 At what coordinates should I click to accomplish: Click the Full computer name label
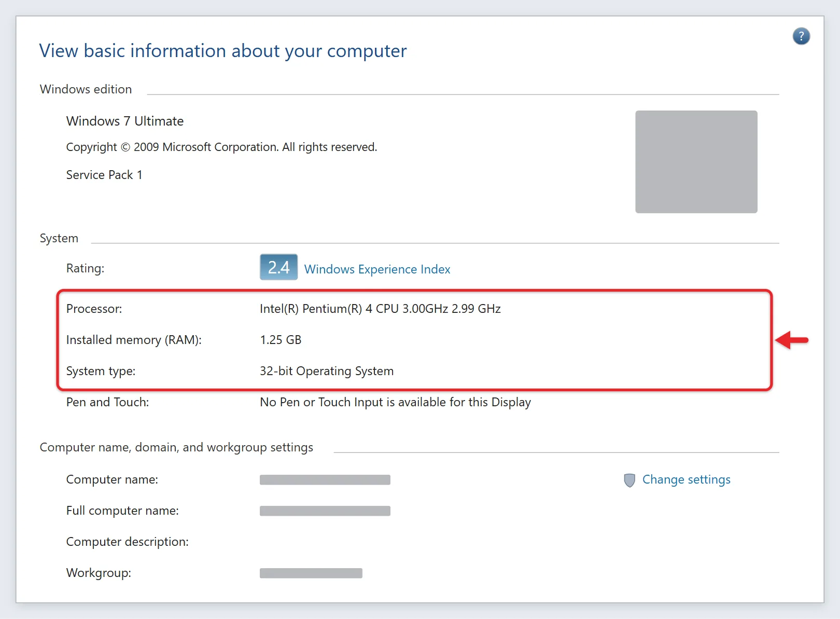coord(122,511)
